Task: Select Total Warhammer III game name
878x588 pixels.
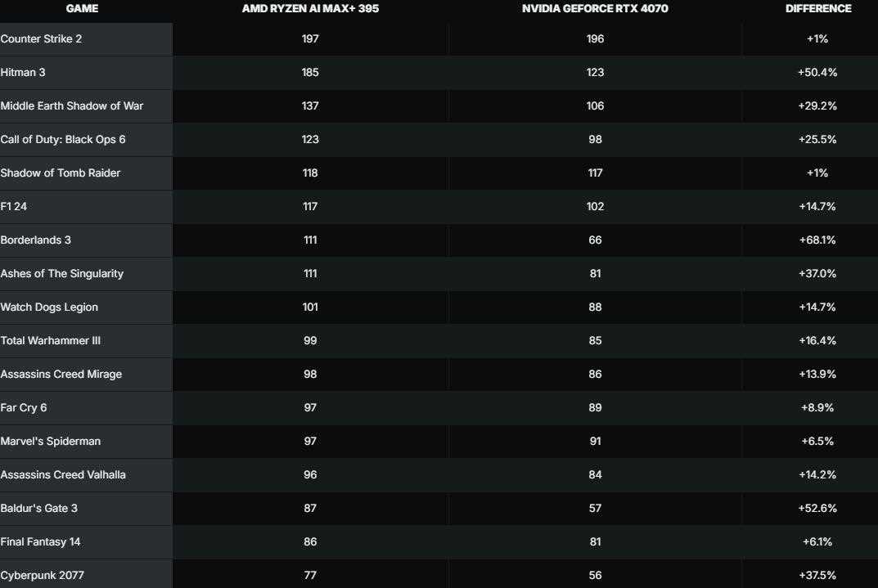Action: [x=51, y=341]
